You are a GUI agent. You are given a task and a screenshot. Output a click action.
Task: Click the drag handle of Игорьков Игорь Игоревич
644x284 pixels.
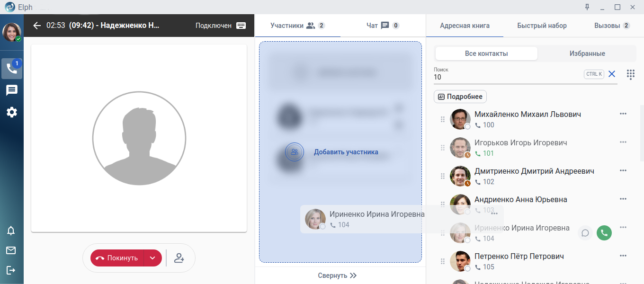(443, 148)
